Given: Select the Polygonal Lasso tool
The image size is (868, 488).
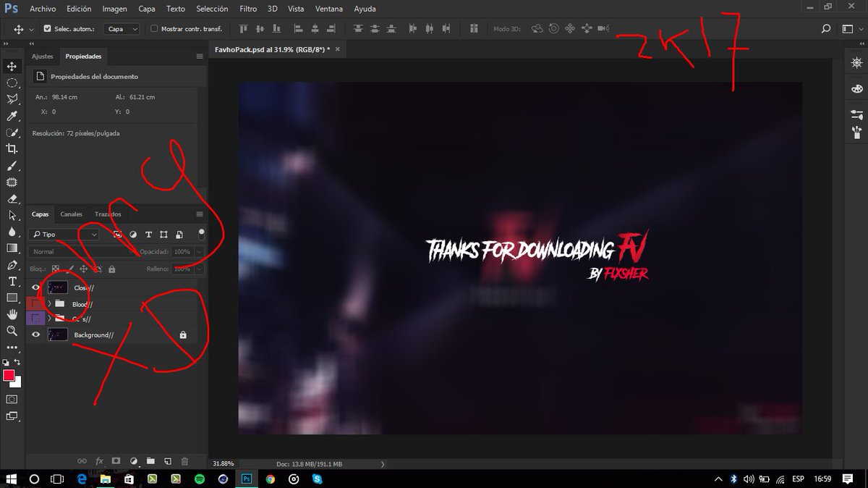Looking at the screenshot, I should (x=12, y=99).
